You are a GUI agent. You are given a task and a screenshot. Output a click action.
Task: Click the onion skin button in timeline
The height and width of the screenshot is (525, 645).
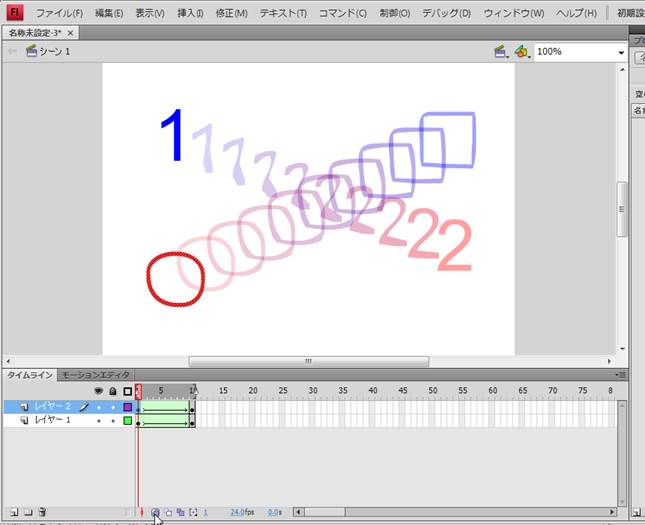pos(155,512)
